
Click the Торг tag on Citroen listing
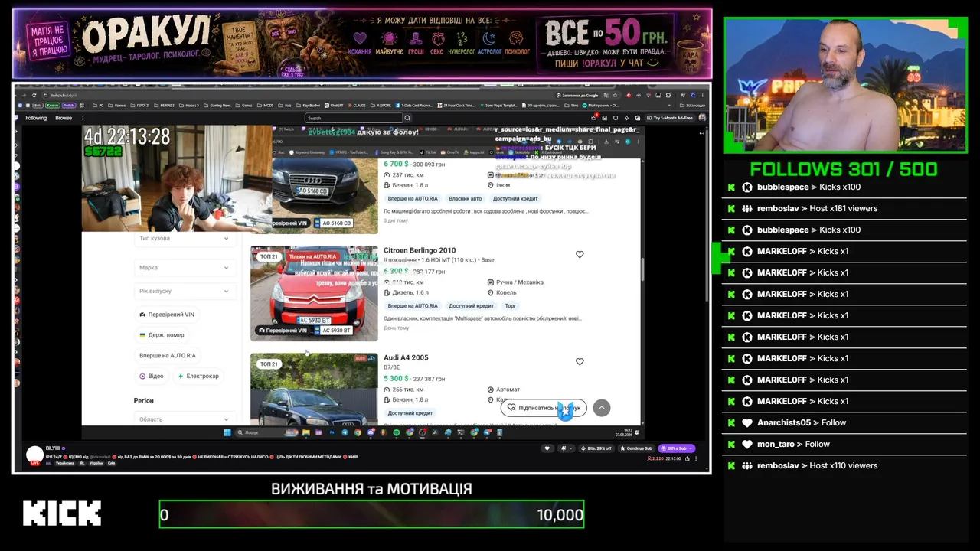[511, 306]
